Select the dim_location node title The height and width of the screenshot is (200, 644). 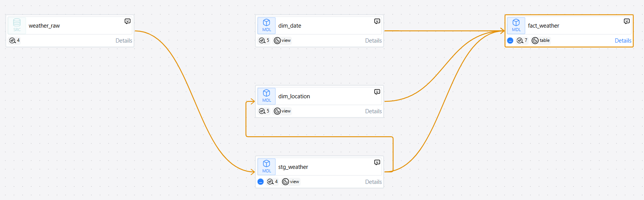point(294,96)
